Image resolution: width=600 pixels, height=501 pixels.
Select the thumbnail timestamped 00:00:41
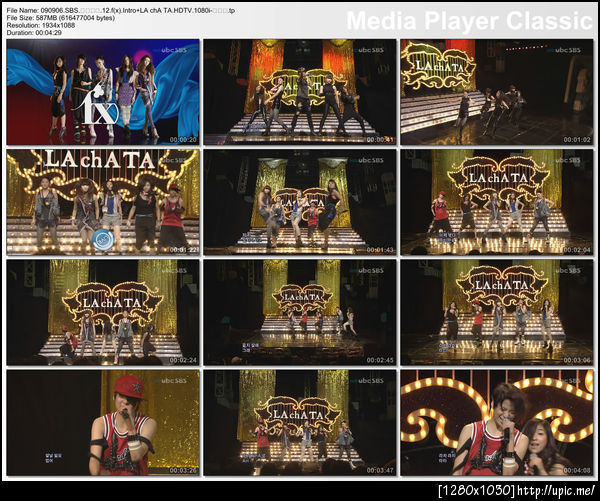point(300,92)
